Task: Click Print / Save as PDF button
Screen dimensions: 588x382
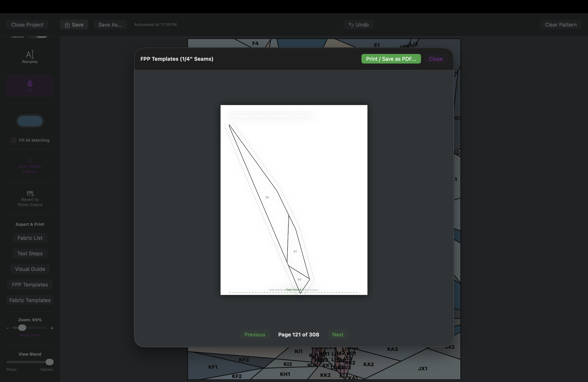Action: (x=391, y=59)
